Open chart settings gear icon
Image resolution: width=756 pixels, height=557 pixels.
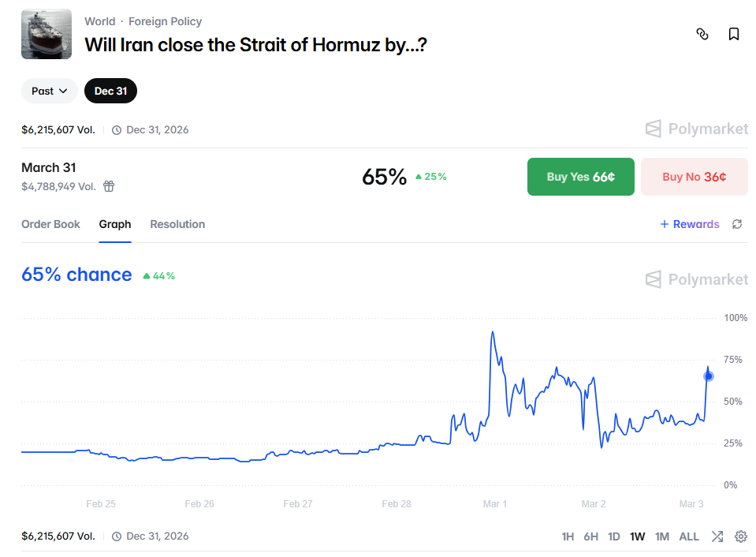pyautogui.click(x=741, y=536)
